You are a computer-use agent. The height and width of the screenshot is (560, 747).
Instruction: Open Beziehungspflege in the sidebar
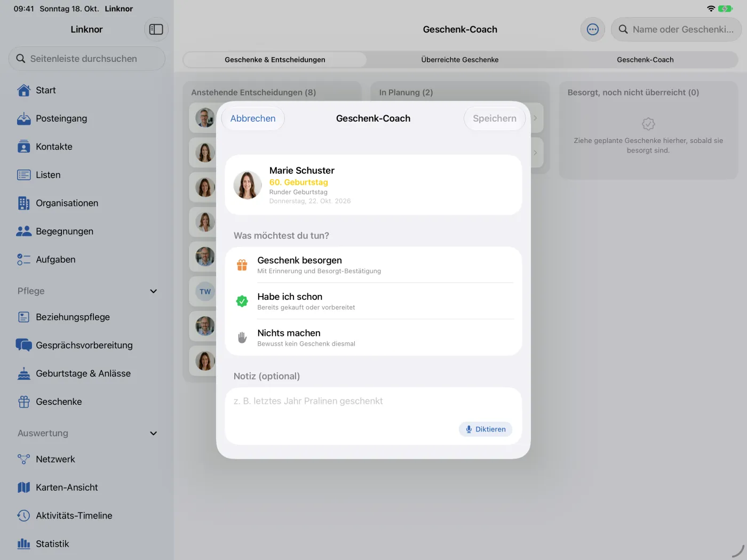click(x=87, y=317)
